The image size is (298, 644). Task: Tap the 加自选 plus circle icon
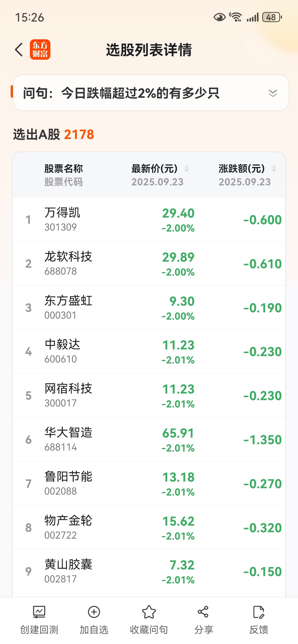pyautogui.click(x=94, y=612)
